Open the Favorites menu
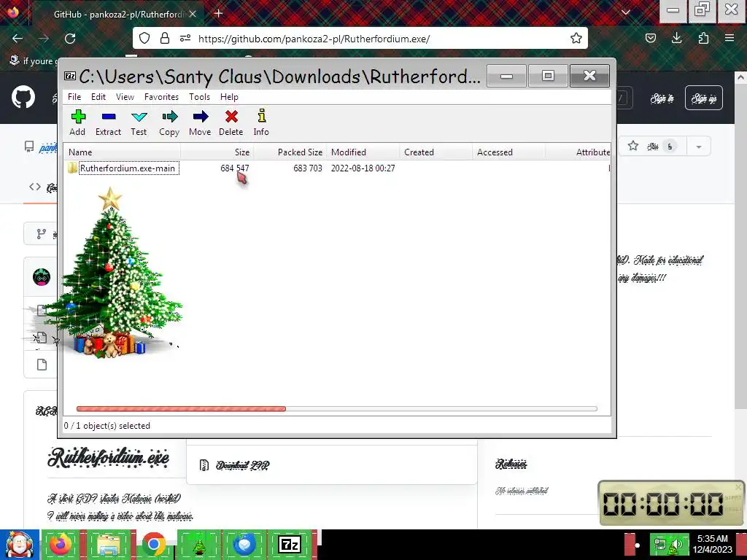Image resolution: width=747 pixels, height=560 pixels. (x=161, y=97)
